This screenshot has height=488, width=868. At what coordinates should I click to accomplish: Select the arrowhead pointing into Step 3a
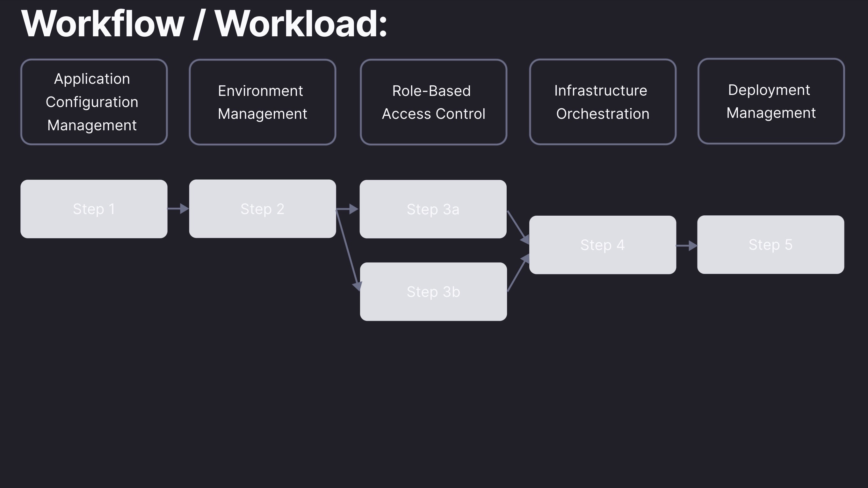coord(353,209)
